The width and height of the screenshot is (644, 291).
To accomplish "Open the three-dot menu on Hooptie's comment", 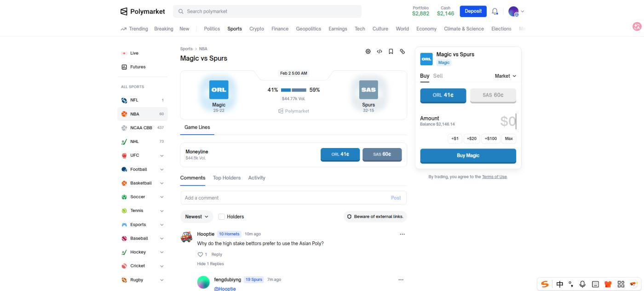I will pyautogui.click(x=402, y=234).
